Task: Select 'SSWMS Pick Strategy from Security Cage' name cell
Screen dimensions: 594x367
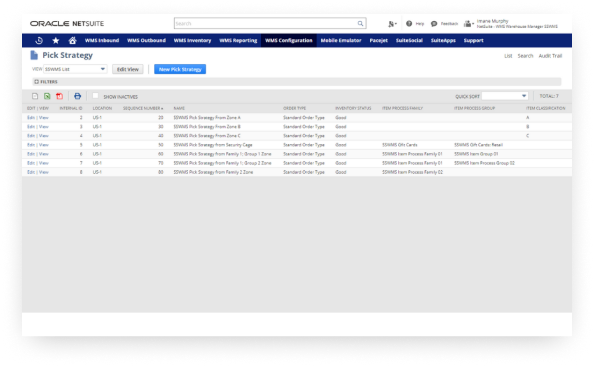Action: click(213, 145)
